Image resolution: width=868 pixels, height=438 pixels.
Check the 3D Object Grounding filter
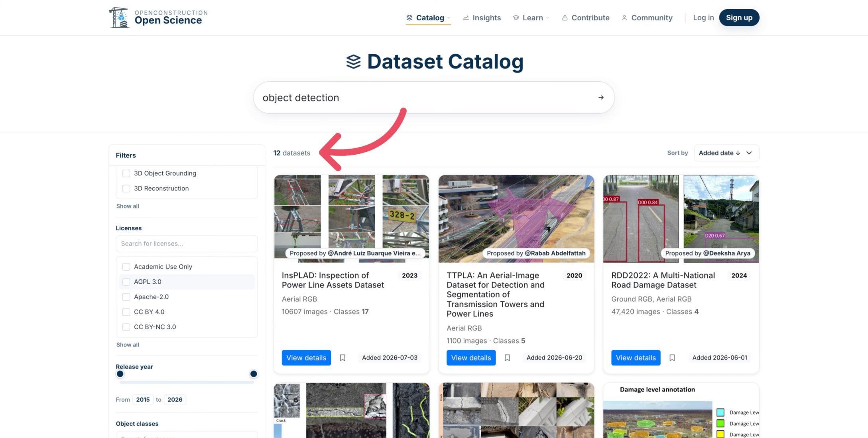126,173
